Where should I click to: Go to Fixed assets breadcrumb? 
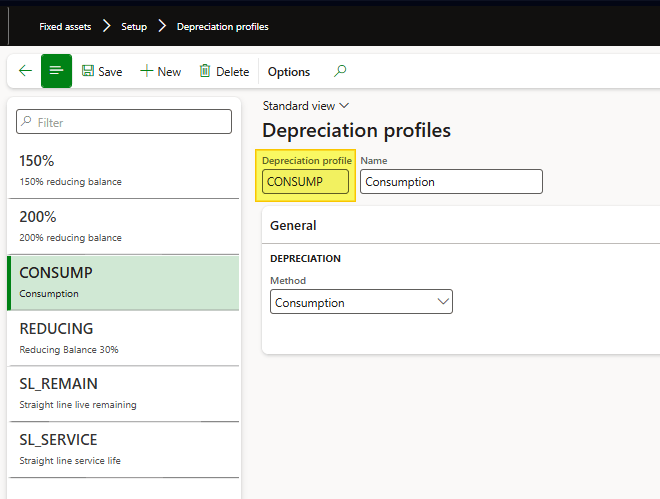pyautogui.click(x=64, y=27)
